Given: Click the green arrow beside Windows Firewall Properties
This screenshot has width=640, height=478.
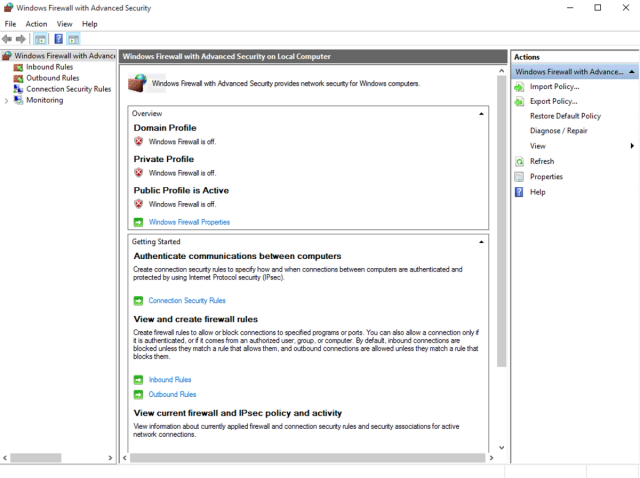Looking at the screenshot, I should point(138,222).
